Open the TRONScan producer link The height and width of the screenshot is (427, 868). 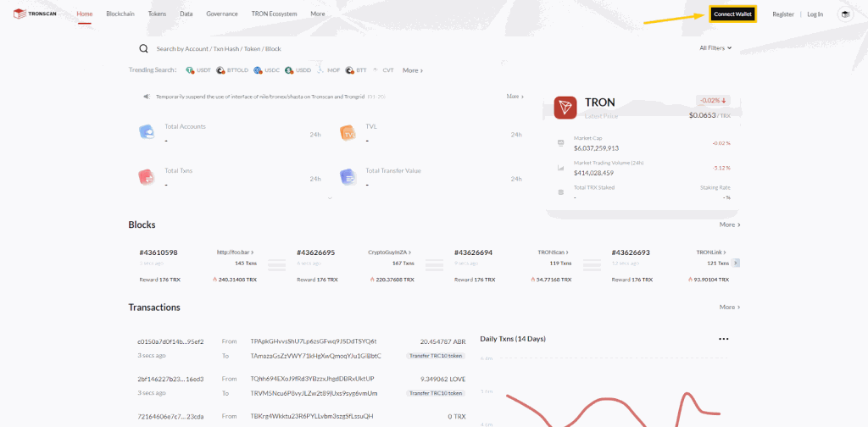pos(554,252)
